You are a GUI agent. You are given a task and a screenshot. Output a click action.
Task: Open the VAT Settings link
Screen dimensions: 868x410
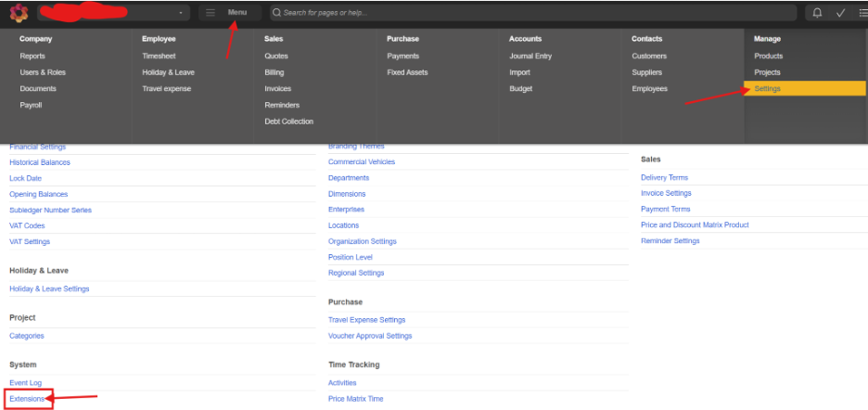[x=30, y=242]
